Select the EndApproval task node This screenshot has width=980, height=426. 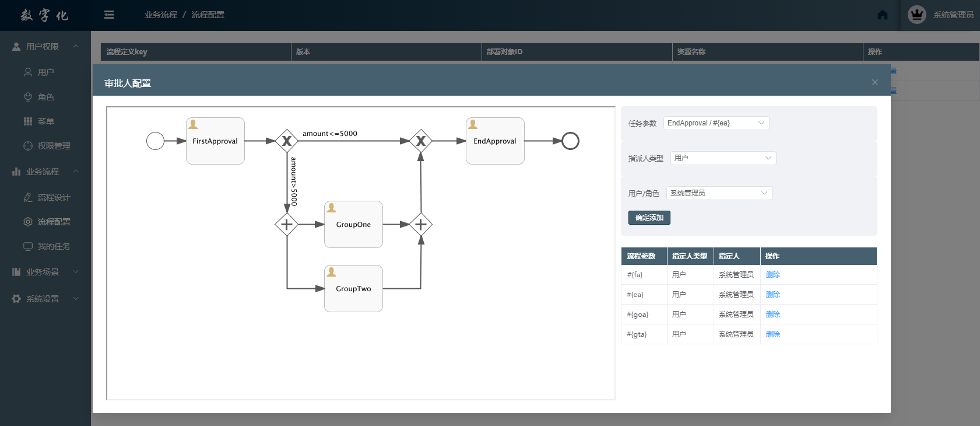tap(495, 141)
